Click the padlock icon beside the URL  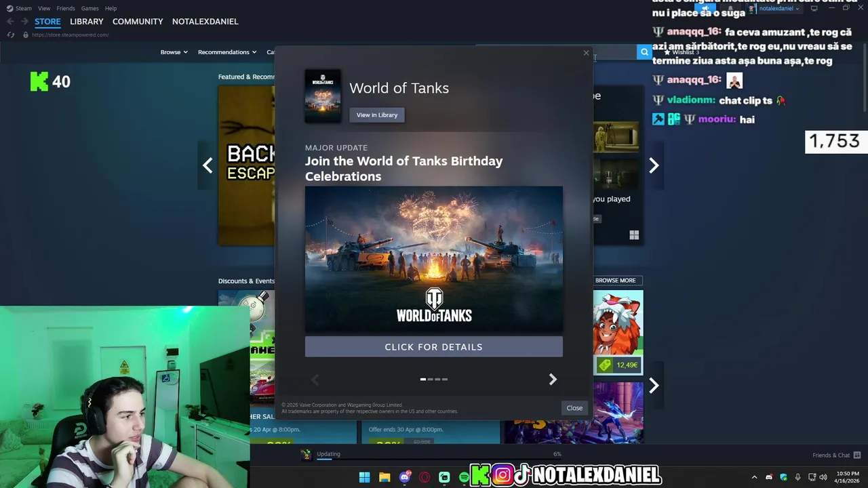click(26, 35)
